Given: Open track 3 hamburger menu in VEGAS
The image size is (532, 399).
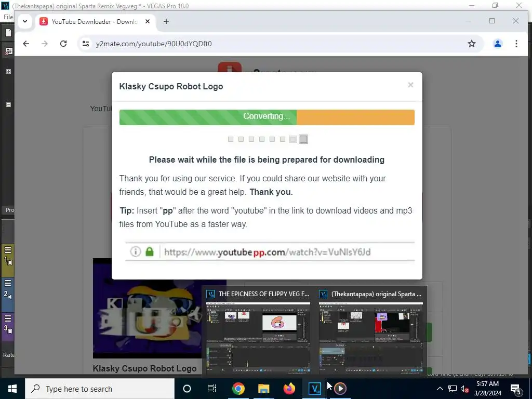Looking at the screenshot, I should tap(8, 318).
